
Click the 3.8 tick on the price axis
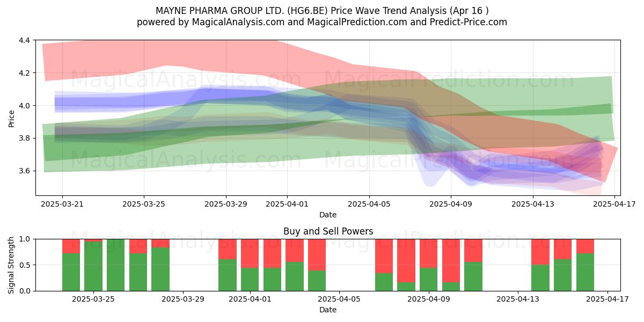tap(25, 138)
